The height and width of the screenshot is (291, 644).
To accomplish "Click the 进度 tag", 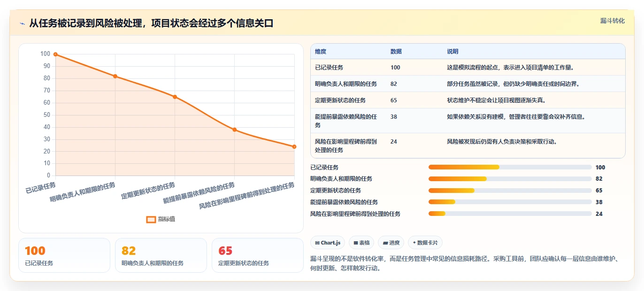I will 391,243.
